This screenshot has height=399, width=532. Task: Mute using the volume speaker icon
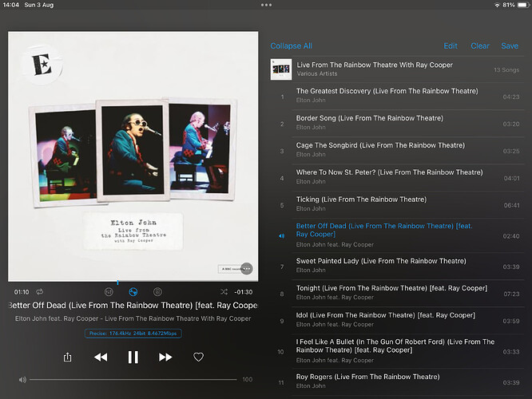22,380
